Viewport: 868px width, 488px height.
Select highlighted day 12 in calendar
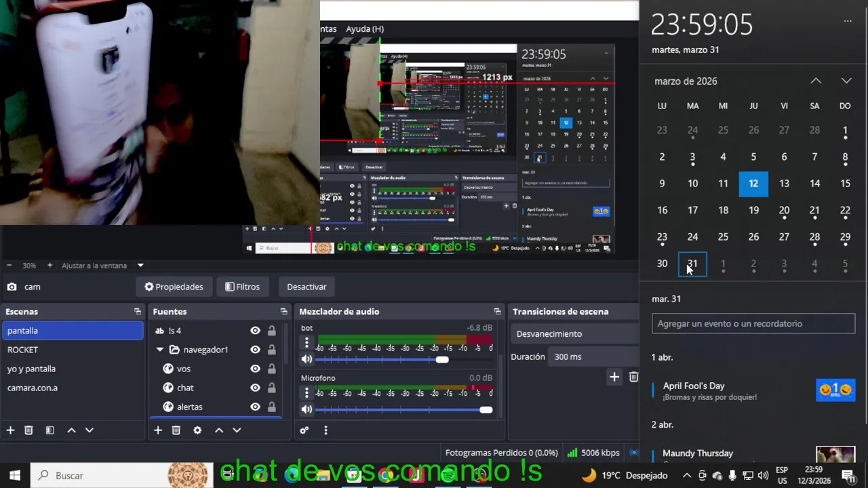[753, 184]
